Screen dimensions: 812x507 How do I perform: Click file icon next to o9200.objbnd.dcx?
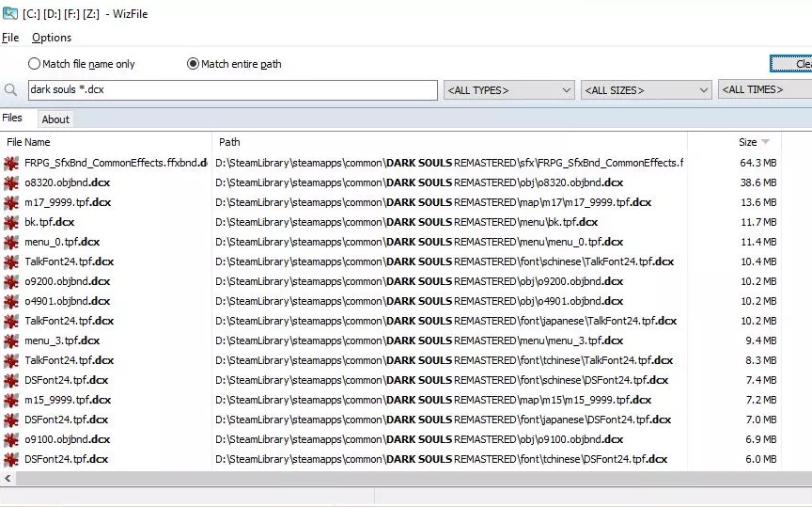[x=11, y=281]
